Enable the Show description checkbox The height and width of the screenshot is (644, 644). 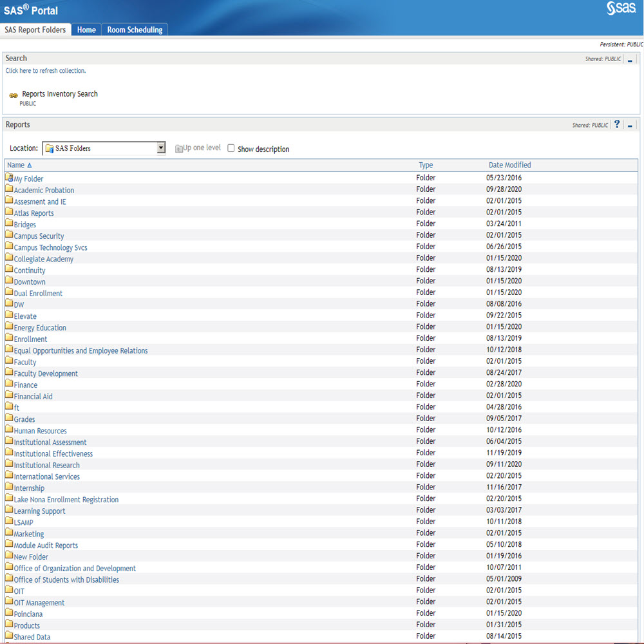click(x=231, y=148)
